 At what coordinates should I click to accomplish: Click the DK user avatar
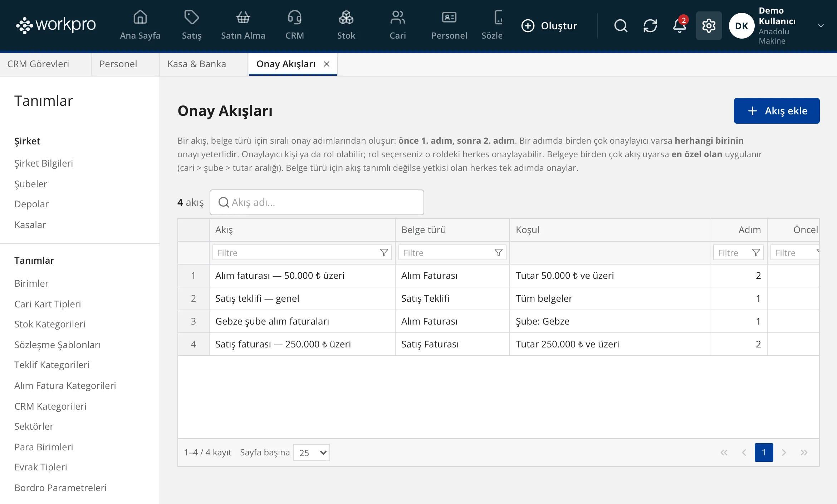coord(741,26)
